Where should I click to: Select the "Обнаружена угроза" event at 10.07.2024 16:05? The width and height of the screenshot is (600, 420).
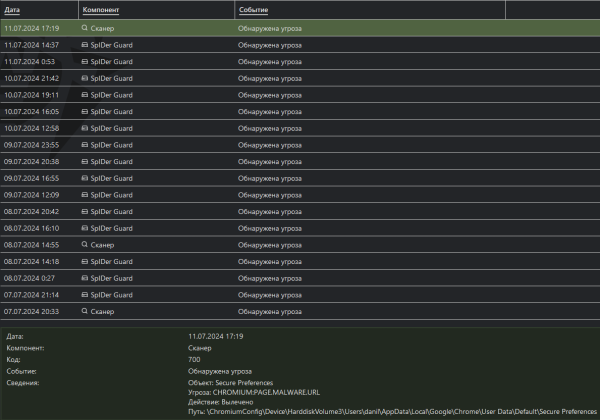click(x=269, y=112)
